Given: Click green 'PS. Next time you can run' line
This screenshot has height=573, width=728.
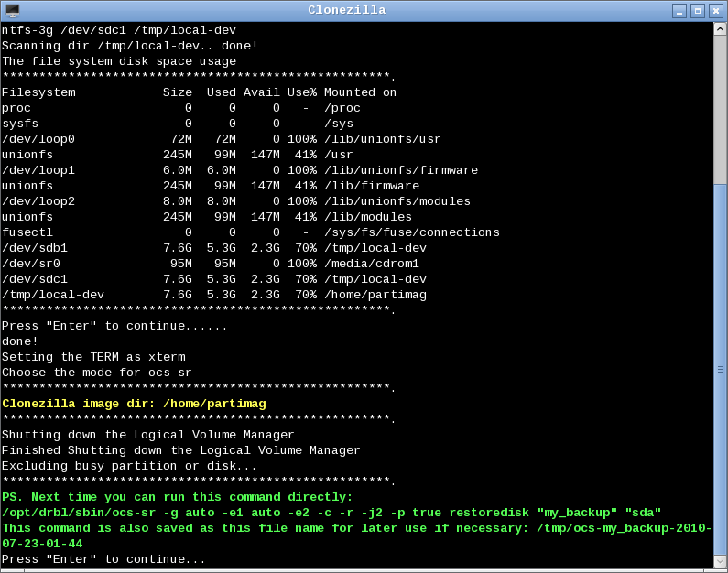Looking at the screenshot, I should coord(178,497).
